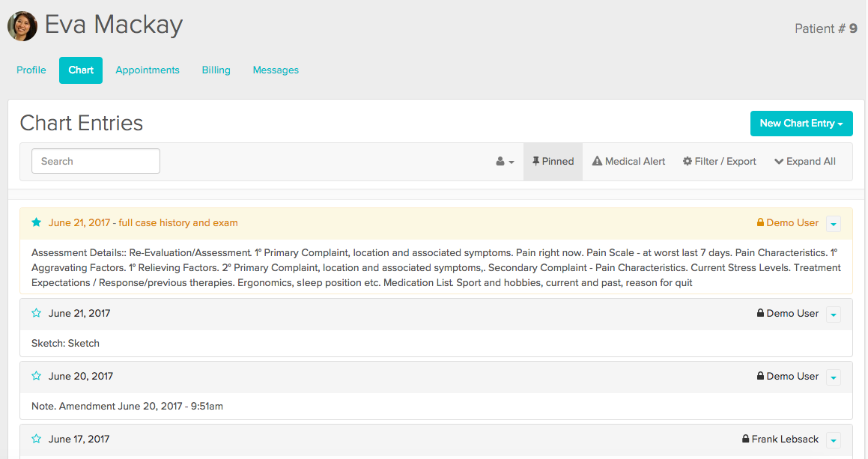Show Medical Alert entries
This screenshot has width=868, height=459.
(628, 162)
